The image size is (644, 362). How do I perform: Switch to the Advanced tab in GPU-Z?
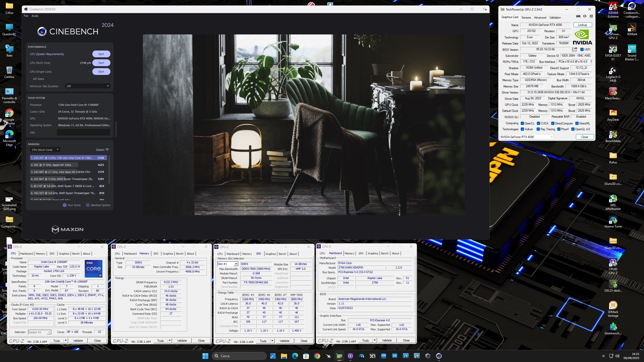pyautogui.click(x=540, y=17)
